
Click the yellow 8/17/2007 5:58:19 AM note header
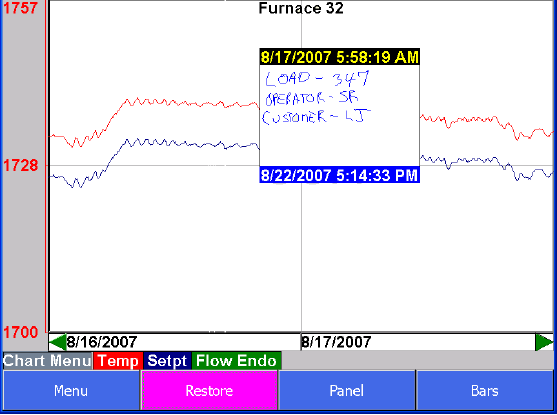tap(340, 57)
